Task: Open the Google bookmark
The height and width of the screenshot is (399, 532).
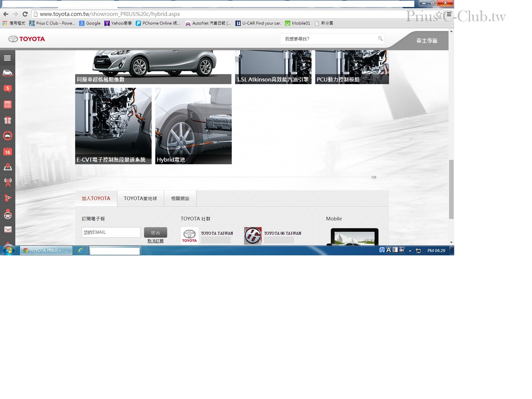Action: pyautogui.click(x=90, y=23)
